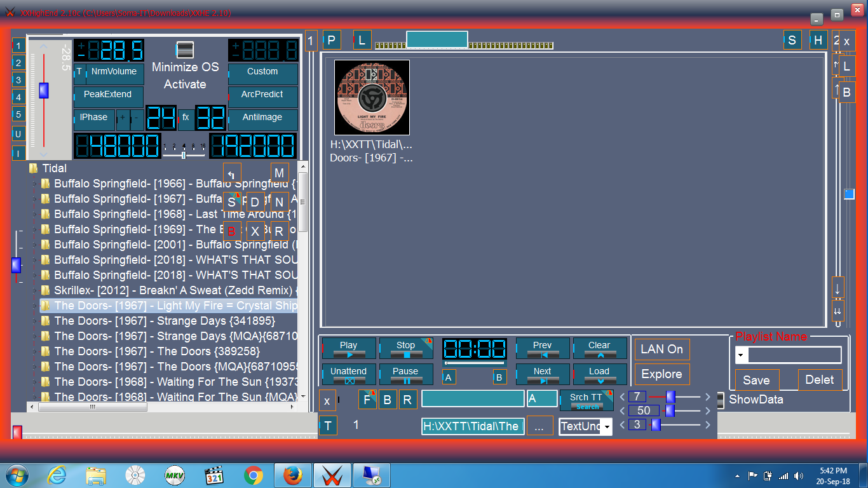Expand Buffalo Springfield- [1968] - Last Time Around node
868x488 pixels.
pos(34,214)
